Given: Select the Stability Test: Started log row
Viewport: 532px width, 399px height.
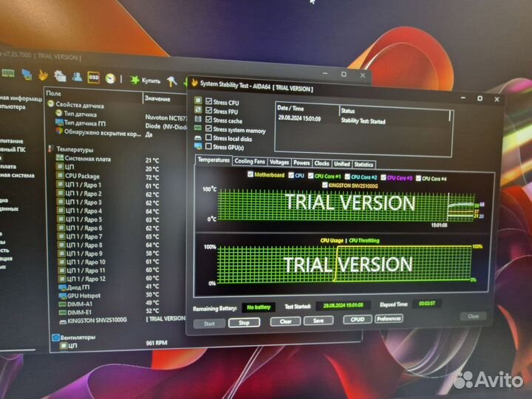Looking at the screenshot, I should (363, 120).
